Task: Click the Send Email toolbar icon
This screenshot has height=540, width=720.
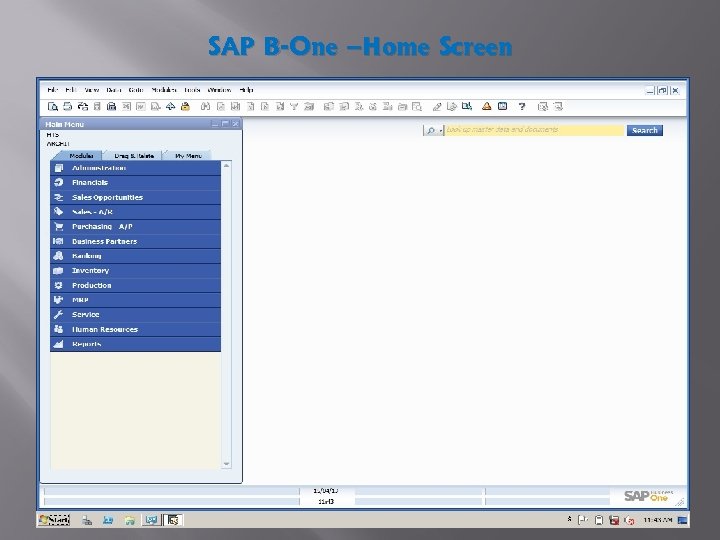Action: tap(83, 107)
